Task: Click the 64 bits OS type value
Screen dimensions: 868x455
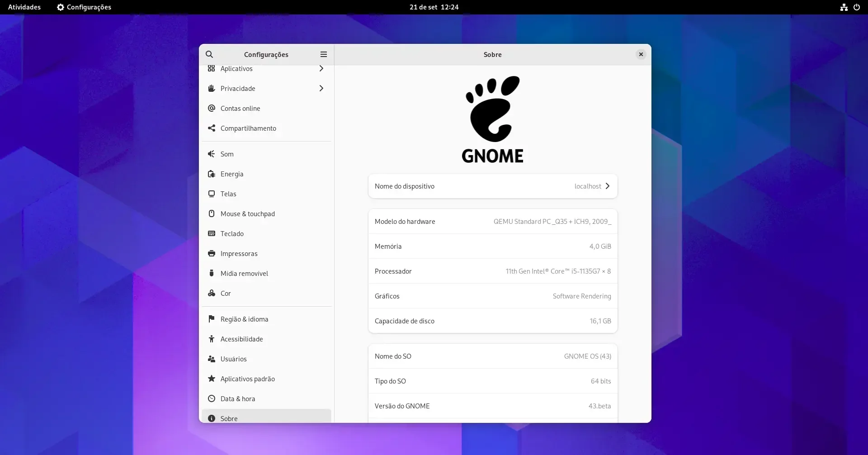Action: point(601,381)
